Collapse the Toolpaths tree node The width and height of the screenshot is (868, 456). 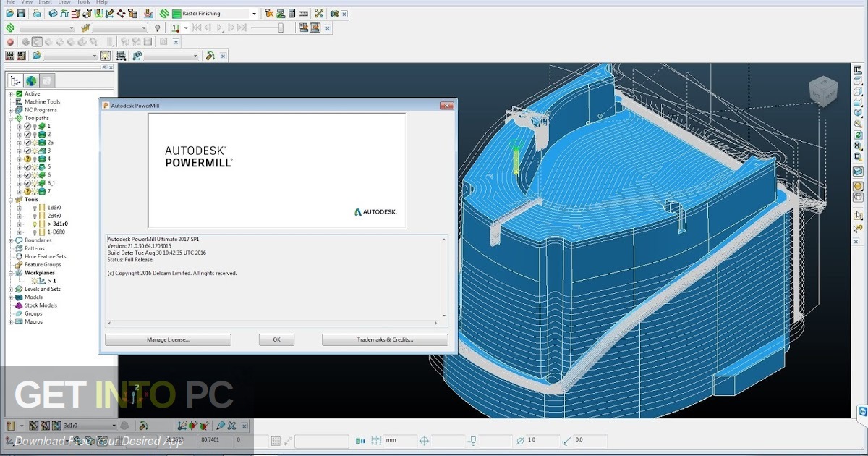coord(11,118)
